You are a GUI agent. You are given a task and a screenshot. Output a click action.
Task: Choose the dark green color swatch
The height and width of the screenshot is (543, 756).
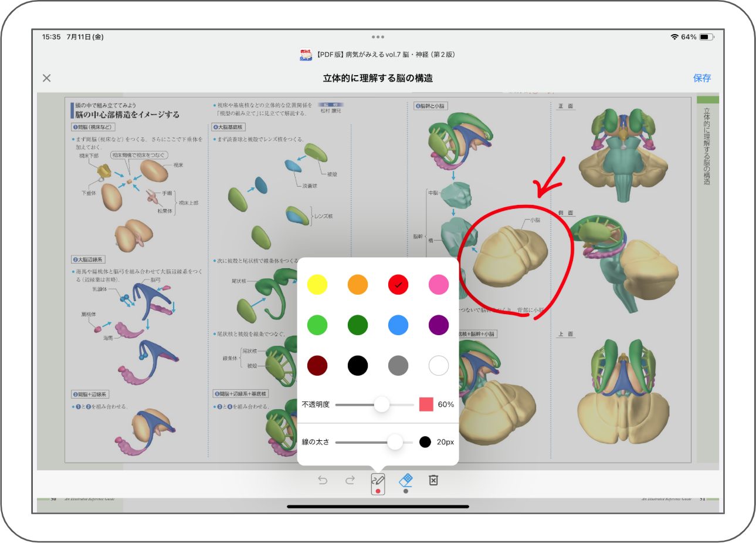[358, 325]
